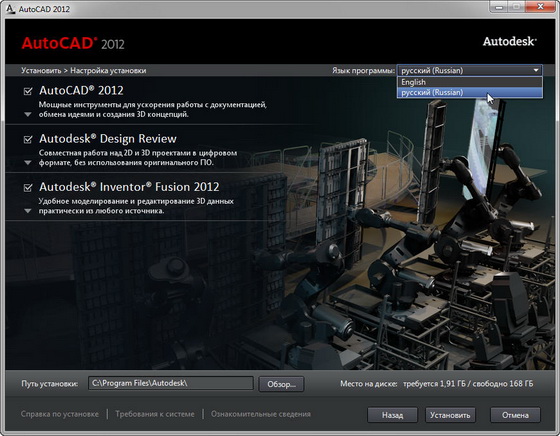Uncheck Autodesk Inventor Fusion 2012 checkbox

point(28,187)
